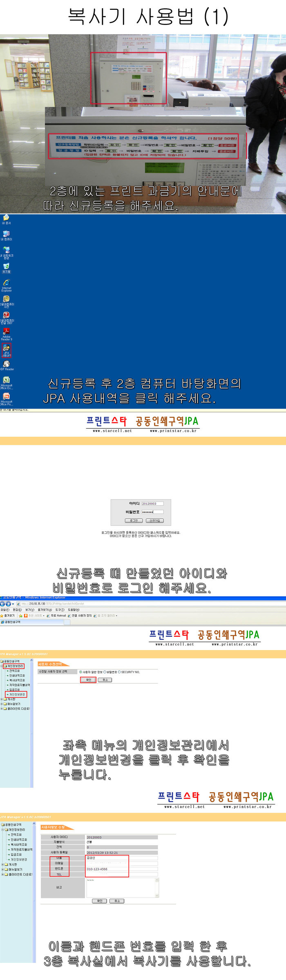Expand 게시판 folder in the lower tree
286x980 pixels.
pyautogui.click(x=2, y=864)
